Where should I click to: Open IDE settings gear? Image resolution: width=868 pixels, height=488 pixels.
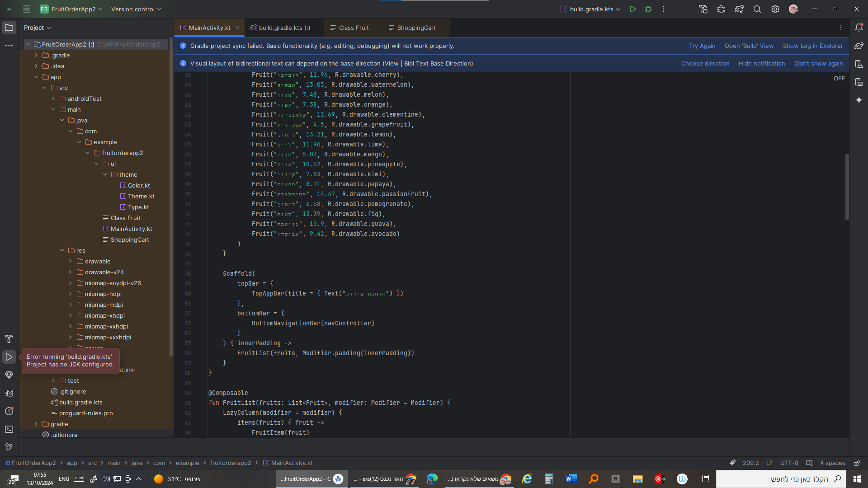click(775, 9)
